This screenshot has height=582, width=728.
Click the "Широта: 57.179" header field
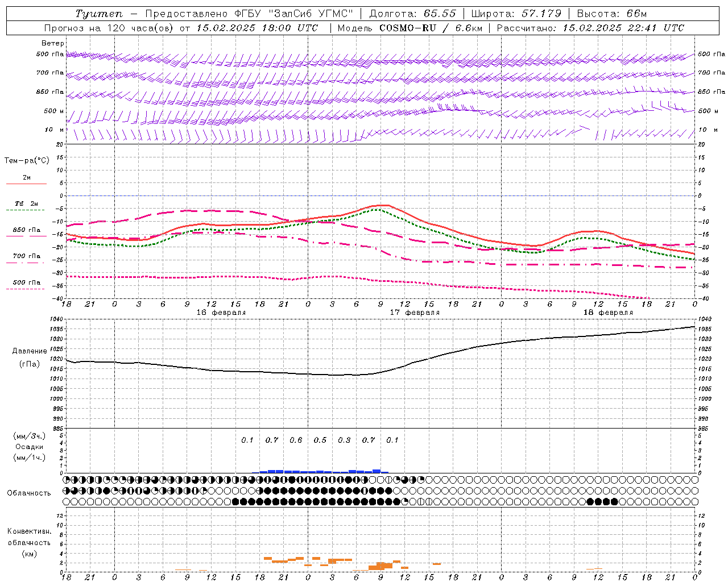516,14
